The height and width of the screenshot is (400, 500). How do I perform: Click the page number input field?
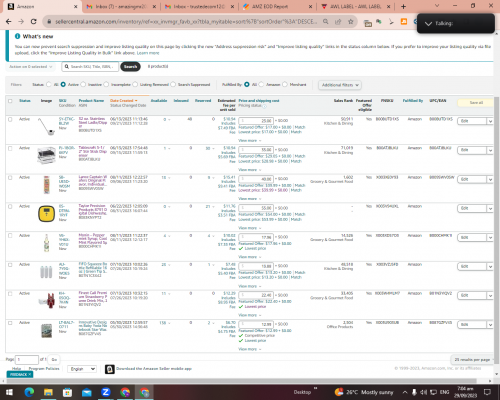[x=27, y=360]
